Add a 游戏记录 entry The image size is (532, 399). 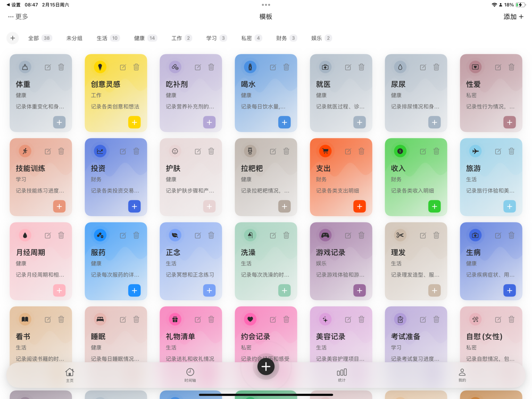[x=360, y=290]
